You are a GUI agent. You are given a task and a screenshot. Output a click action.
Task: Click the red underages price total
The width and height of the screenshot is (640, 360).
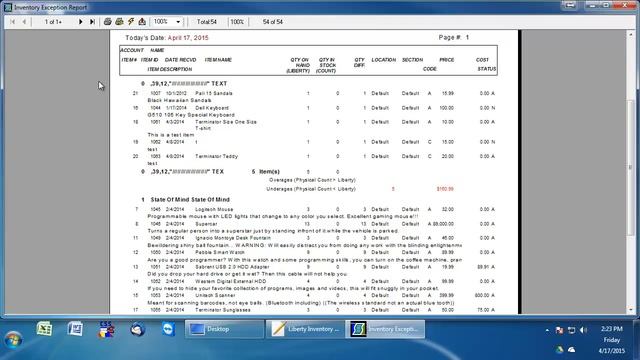coord(445,189)
